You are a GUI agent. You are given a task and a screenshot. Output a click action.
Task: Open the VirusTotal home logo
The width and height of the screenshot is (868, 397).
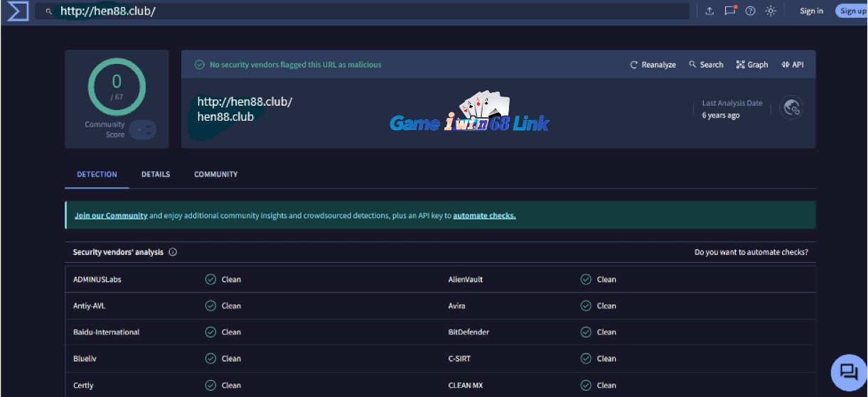17,11
